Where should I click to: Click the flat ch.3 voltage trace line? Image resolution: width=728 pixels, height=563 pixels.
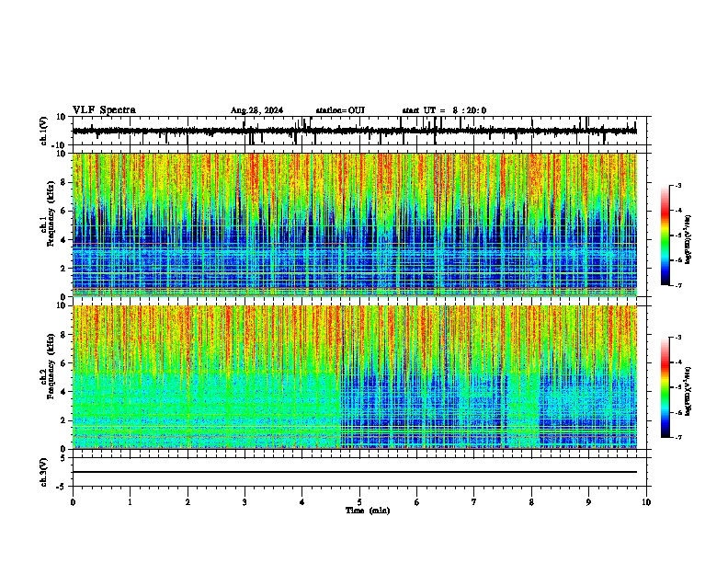(x=355, y=472)
